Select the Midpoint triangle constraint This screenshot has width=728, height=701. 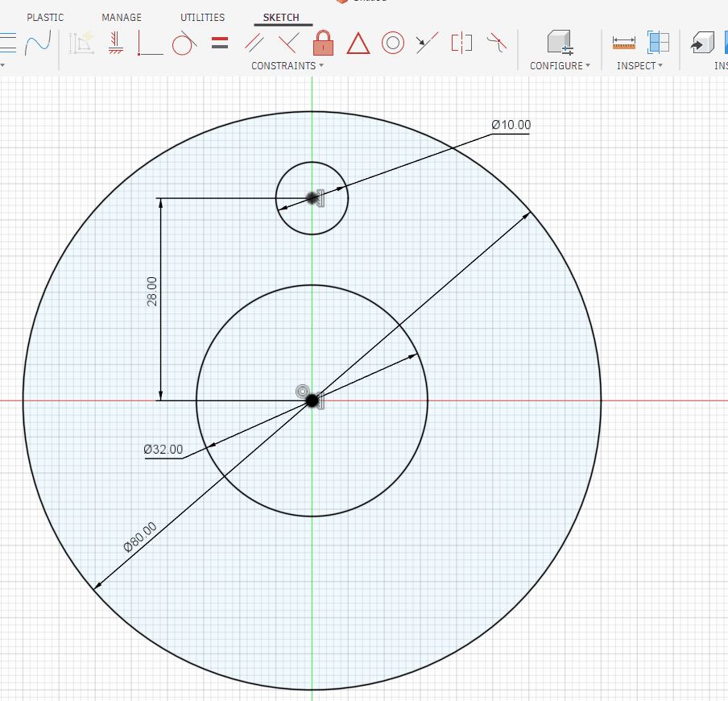coord(358,44)
